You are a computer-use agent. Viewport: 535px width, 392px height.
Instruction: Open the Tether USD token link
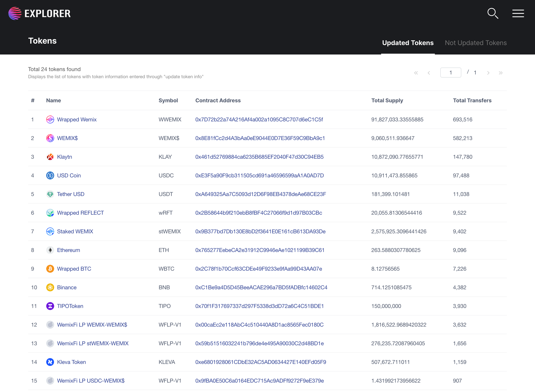tap(71, 194)
